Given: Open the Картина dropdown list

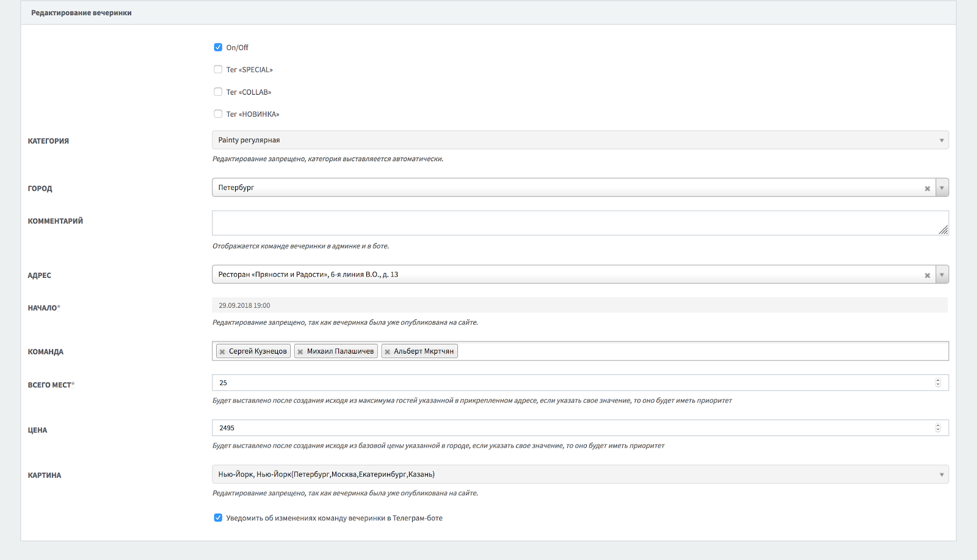Looking at the screenshot, I should pos(579,475).
